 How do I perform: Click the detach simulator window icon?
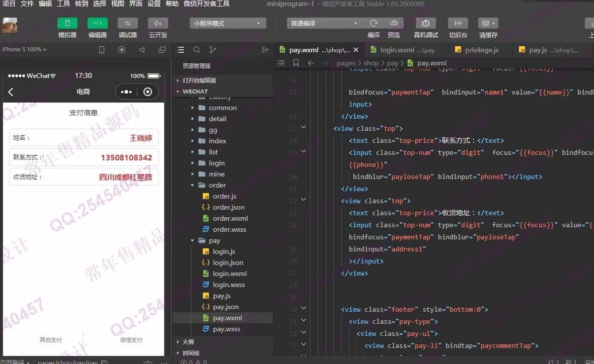click(x=162, y=50)
